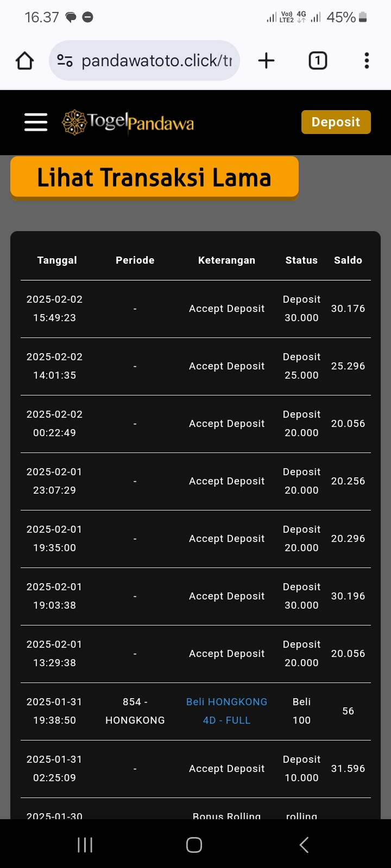Open a new tab with plus icon

(266, 61)
